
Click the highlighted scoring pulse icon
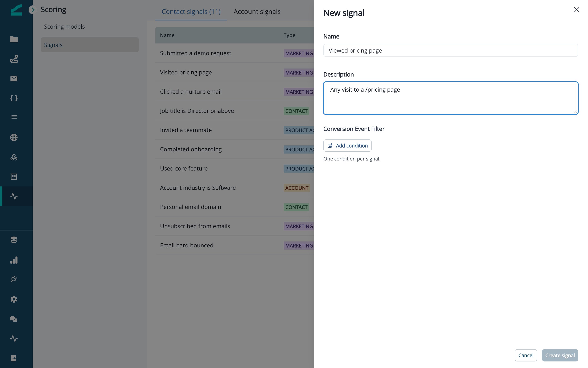pos(14,196)
